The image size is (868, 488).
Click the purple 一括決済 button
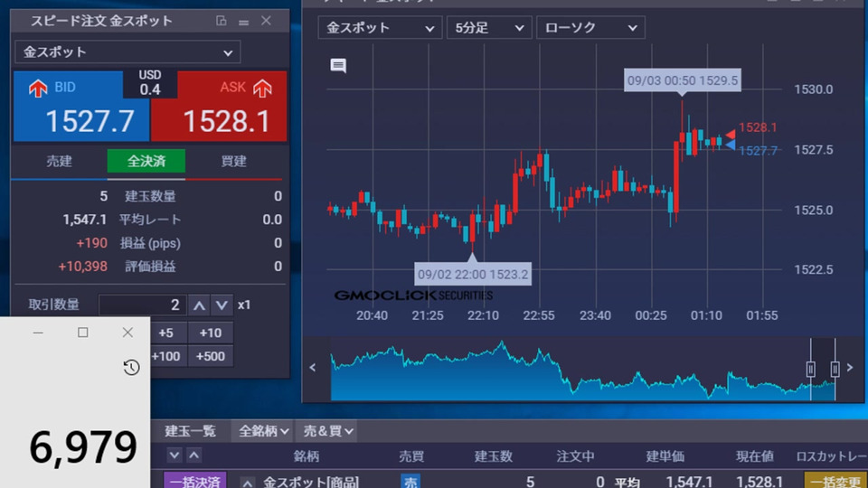[x=195, y=480]
